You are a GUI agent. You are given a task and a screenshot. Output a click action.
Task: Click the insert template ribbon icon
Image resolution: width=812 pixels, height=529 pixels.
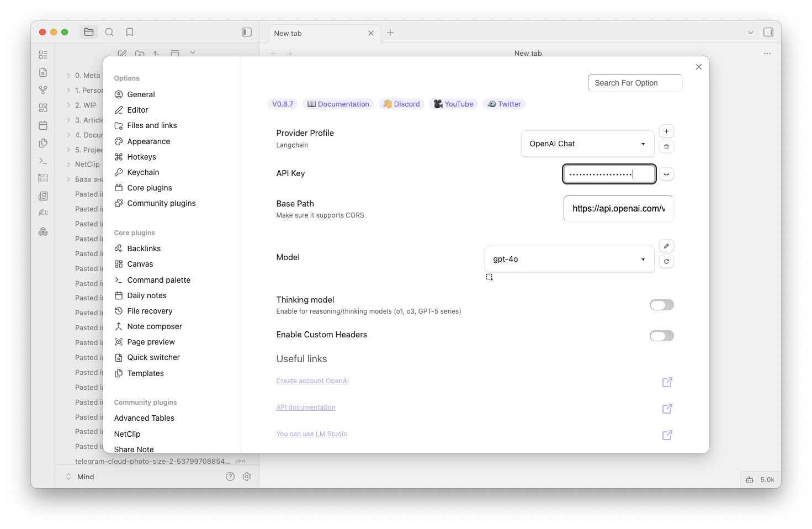pos(43,143)
